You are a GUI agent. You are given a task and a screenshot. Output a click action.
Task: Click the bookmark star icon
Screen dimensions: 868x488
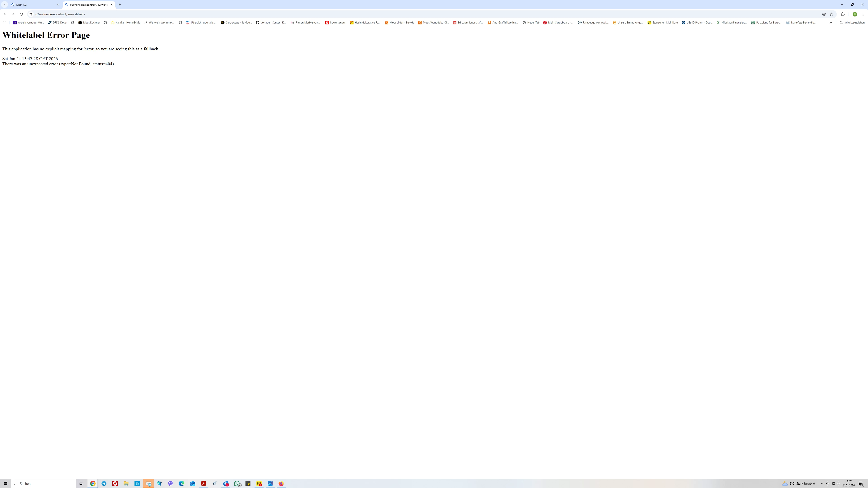click(831, 14)
